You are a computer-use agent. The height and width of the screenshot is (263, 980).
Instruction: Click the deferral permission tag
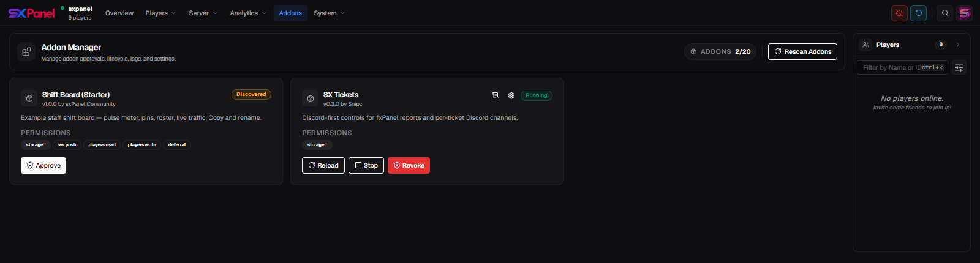click(177, 145)
